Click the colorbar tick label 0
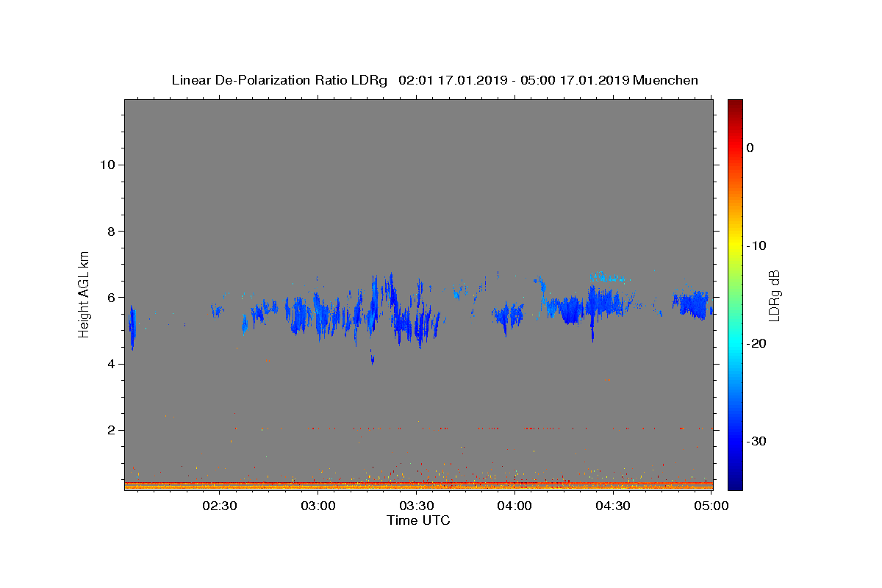Screen dimensions: 882x588 coord(750,148)
